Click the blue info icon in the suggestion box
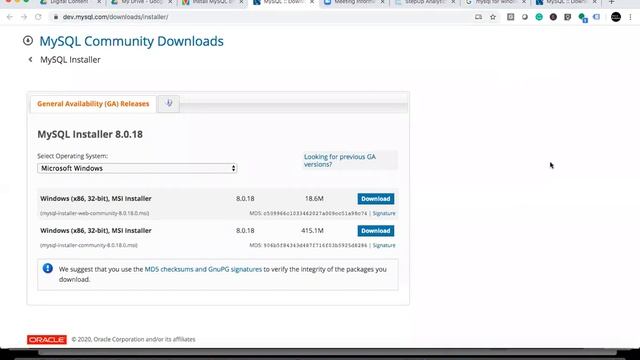Screen dimensions: 640x360 (x=47, y=269)
